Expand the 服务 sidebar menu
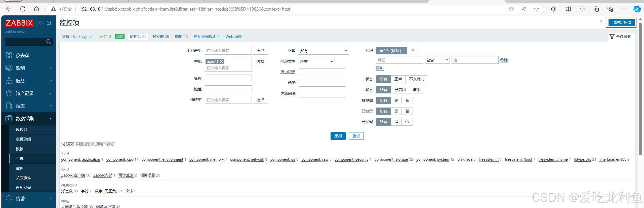This screenshot has width=644, height=208. click(29, 81)
